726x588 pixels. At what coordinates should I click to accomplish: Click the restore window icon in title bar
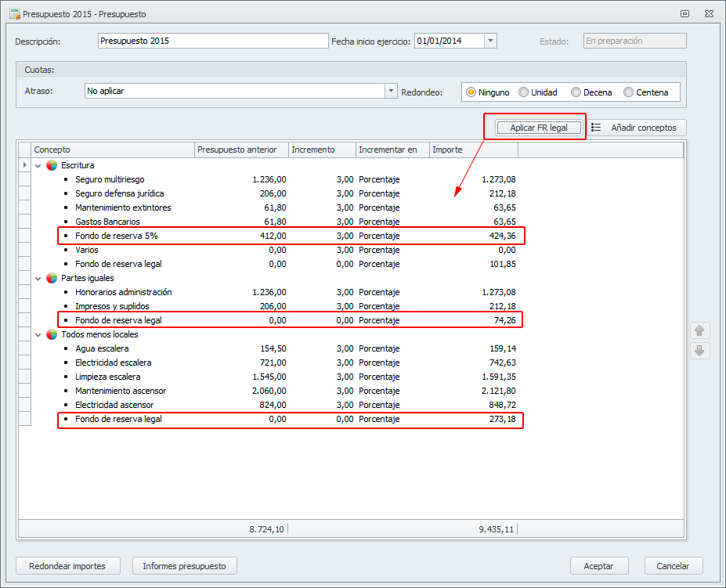click(684, 13)
